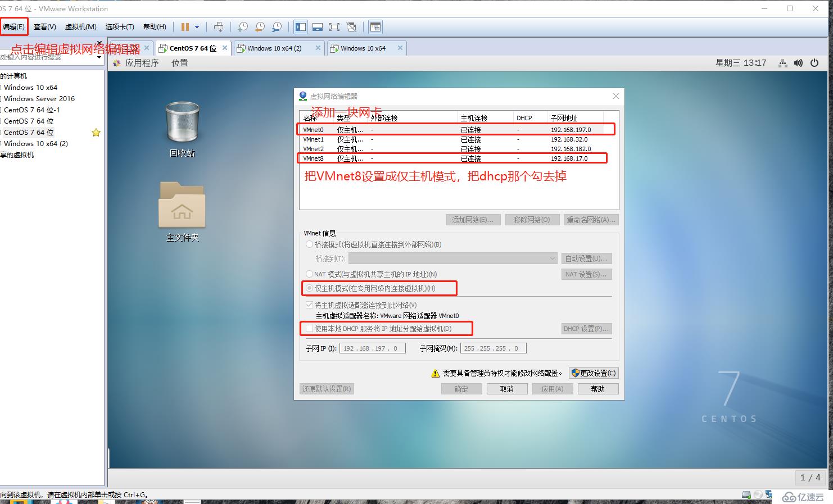Viewport: 833px width, 504px height.
Task: Open the 编辑(E) menu
Action: (13, 26)
